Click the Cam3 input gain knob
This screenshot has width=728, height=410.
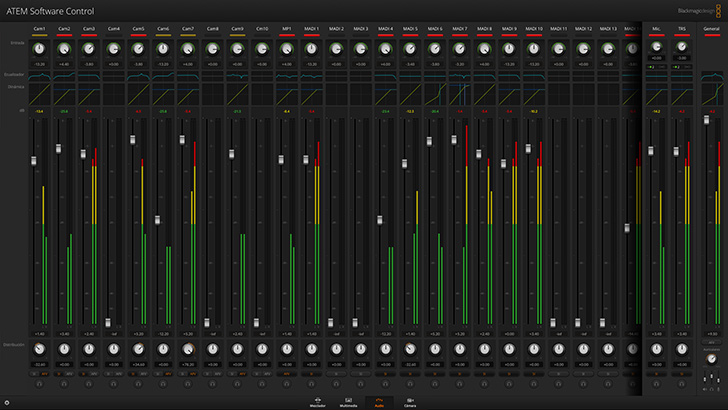[x=89, y=48]
